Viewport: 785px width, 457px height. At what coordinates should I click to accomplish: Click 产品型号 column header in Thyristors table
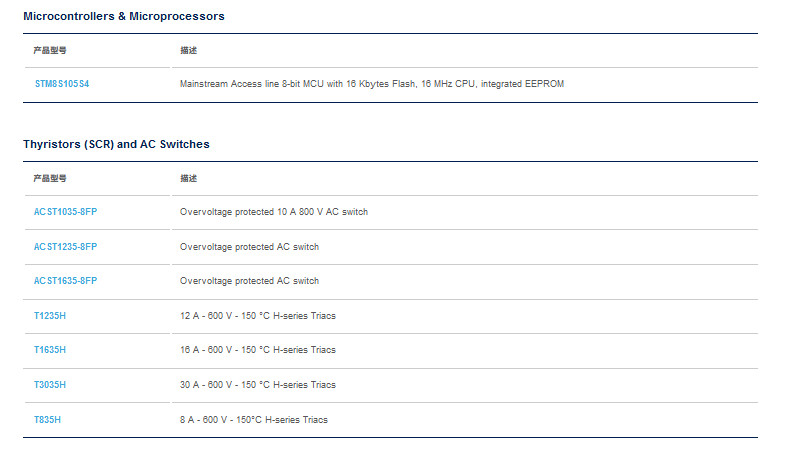click(50, 178)
